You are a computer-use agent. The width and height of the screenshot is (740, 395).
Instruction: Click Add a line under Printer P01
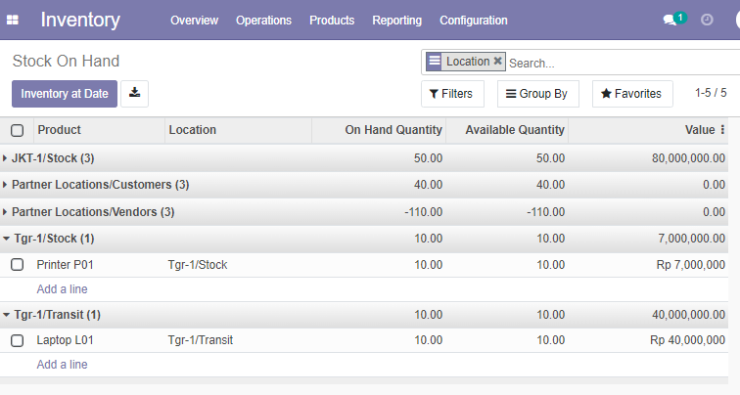(62, 289)
